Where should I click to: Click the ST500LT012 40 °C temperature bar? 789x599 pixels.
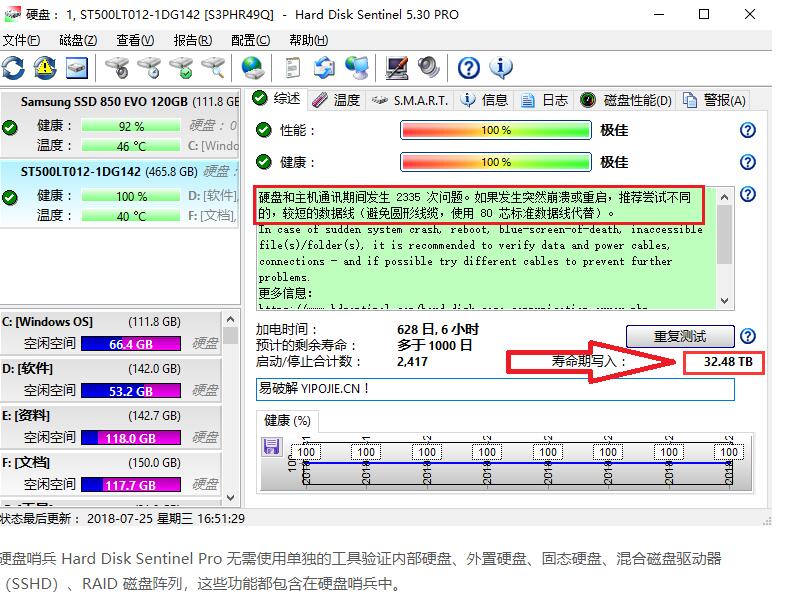coord(131,216)
